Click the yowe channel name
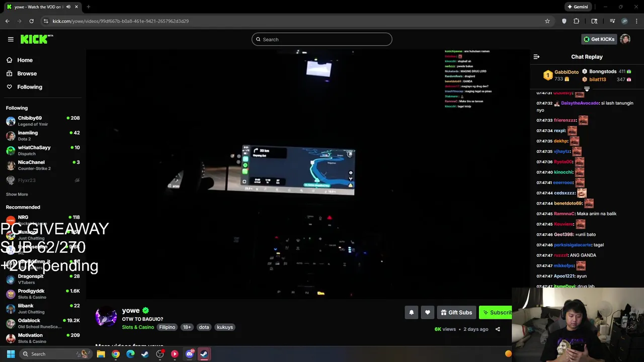644x362 pixels. [x=131, y=310]
